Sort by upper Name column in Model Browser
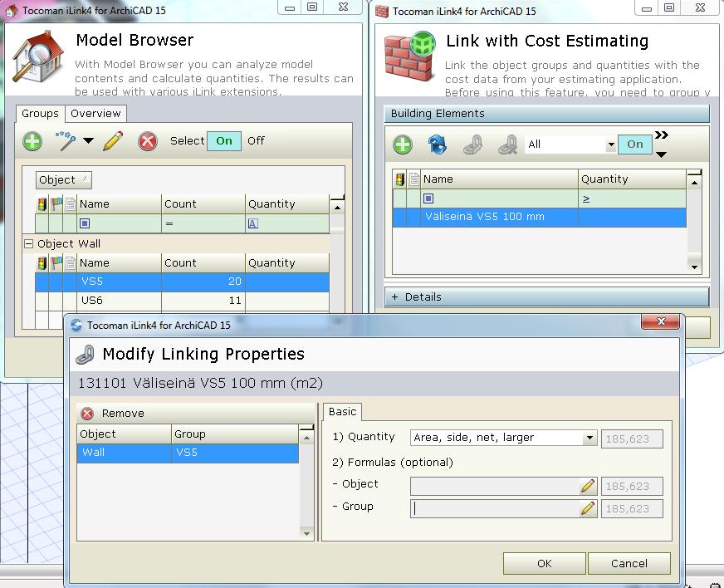This screenshot has width=724, height=588. (x=119, y=204)
